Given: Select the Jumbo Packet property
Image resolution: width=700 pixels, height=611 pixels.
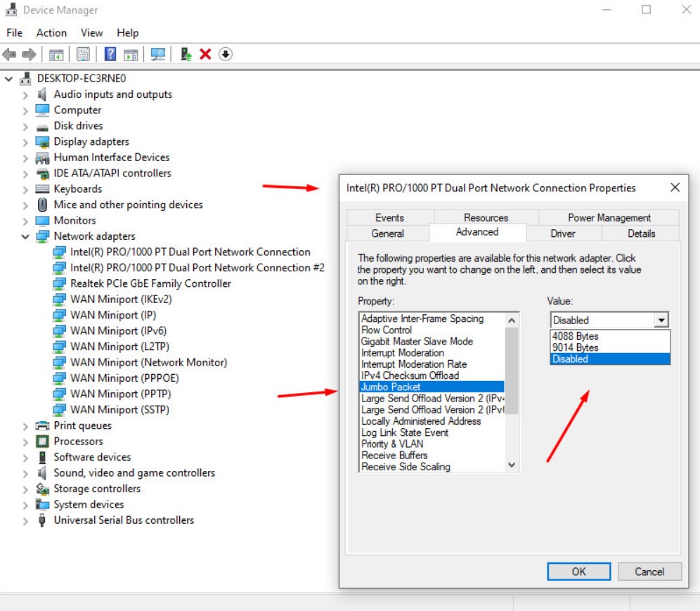Looking at the screenshot, I should [432, 387].
